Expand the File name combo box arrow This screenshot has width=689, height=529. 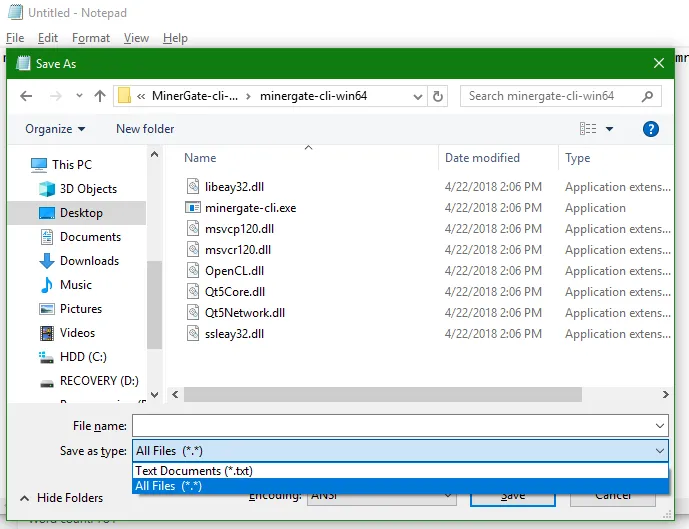click(660, 426)
